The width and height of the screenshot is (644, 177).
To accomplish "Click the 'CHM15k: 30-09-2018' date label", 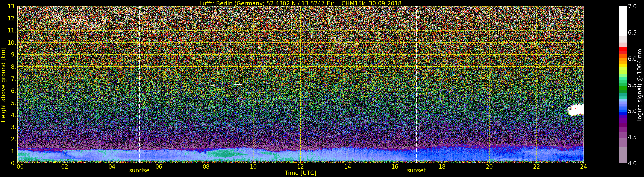I will [x=371, y=3].
